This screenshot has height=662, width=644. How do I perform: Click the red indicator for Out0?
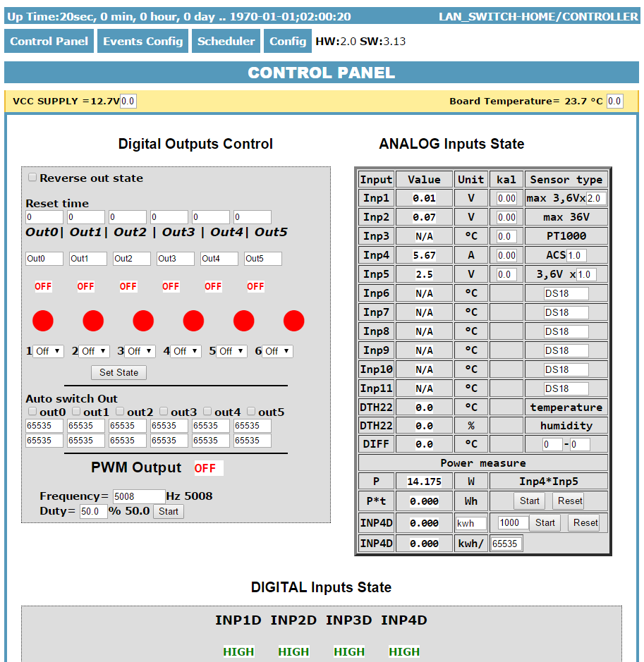pyautogui.click(x=43, y=321)
